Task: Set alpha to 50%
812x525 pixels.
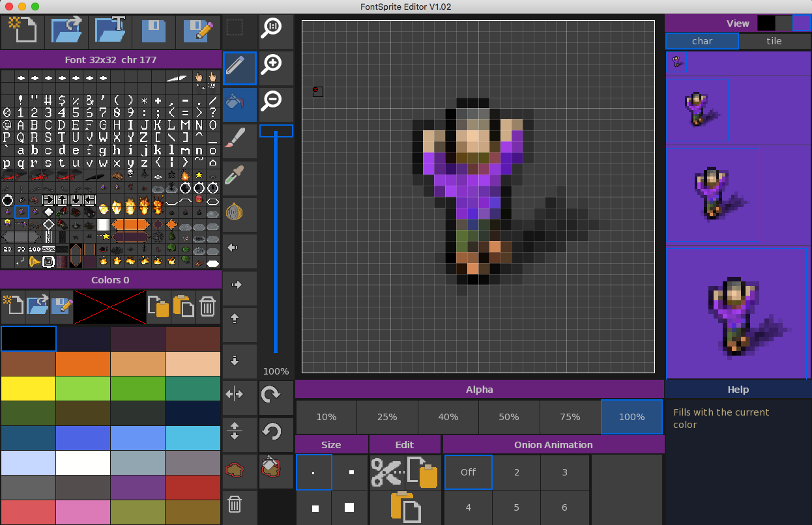Action: pyautogui.click(x=509, y=417)
